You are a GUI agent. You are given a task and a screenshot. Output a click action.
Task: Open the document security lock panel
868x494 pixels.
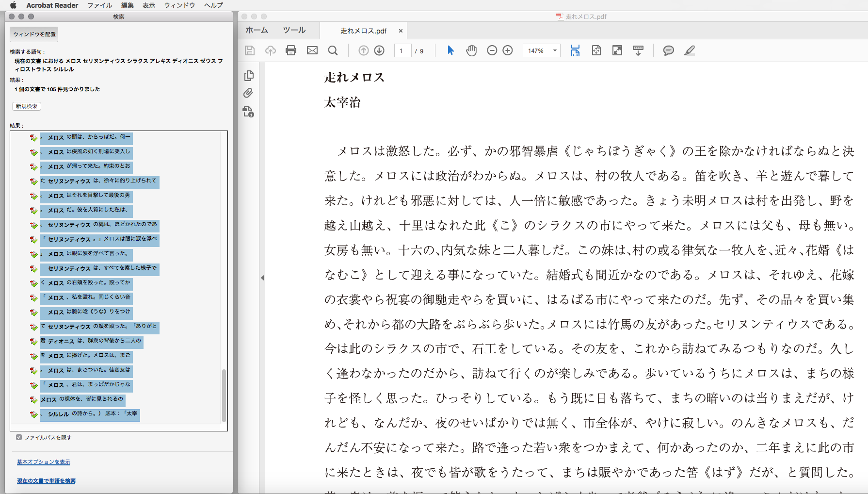click(x=248, y=112)
